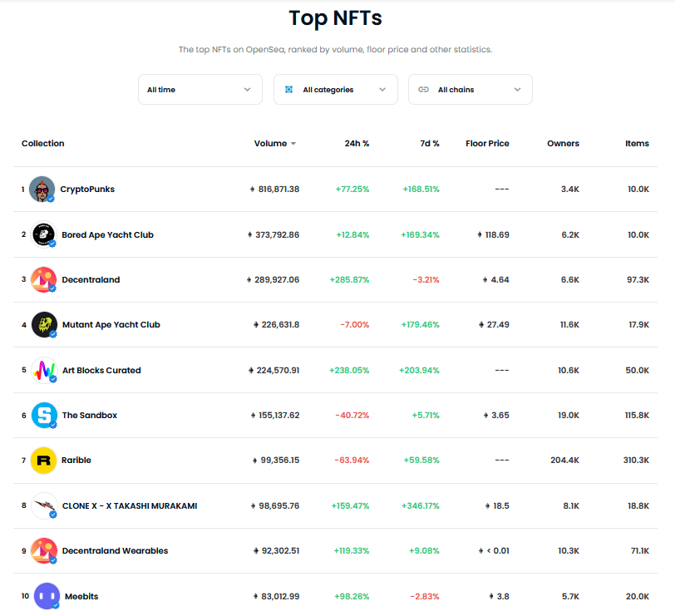Click the Owners column header

pos(563,143)
